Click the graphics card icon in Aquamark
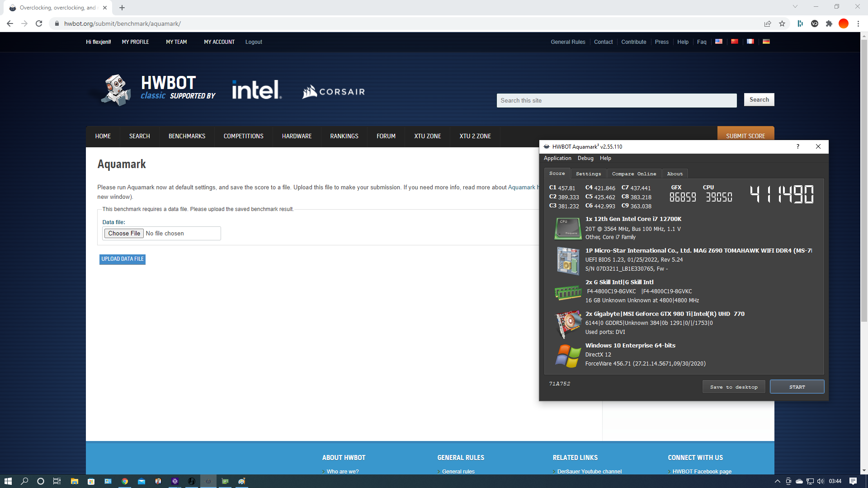The image size is (868, 488). (x=568, y=324)
